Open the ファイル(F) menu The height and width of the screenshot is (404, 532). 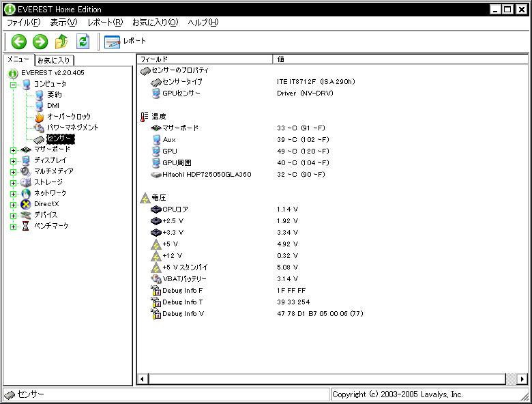pos(23,23)
